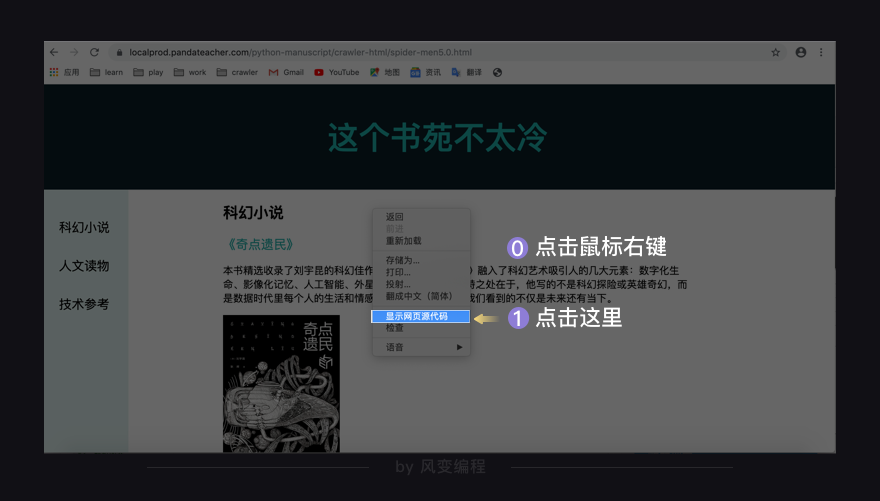
Task: Open the user profile avatar icon
Action: pos(801,52)
